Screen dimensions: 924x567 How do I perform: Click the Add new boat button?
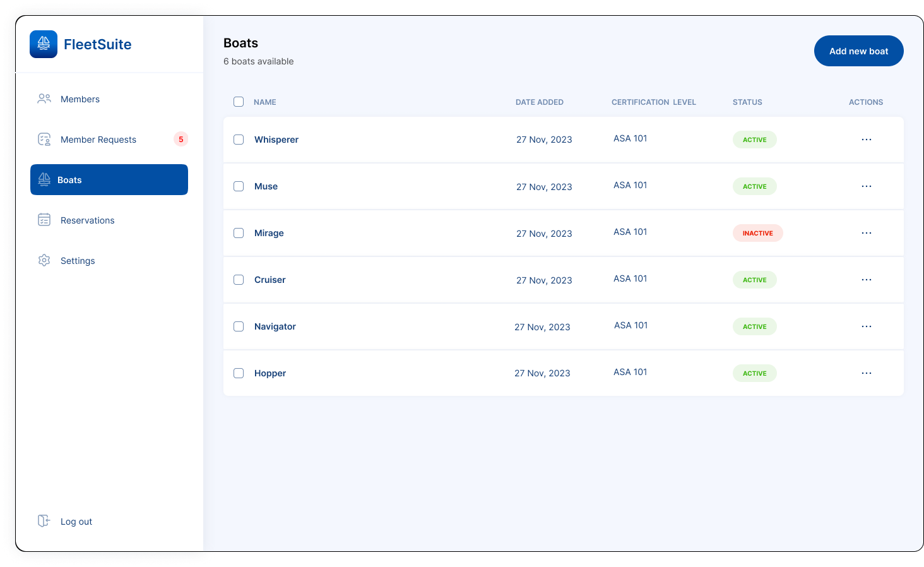(x=858, y=51)
